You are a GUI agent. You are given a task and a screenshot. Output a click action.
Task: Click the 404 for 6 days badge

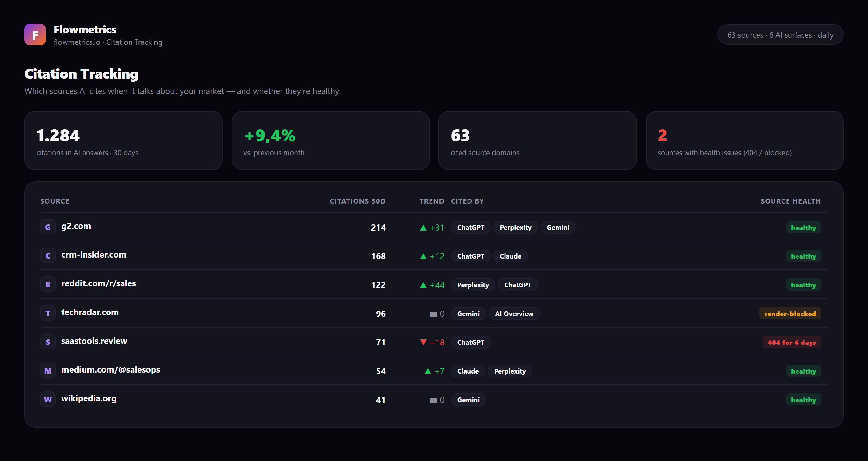click(x=792, y=342)
